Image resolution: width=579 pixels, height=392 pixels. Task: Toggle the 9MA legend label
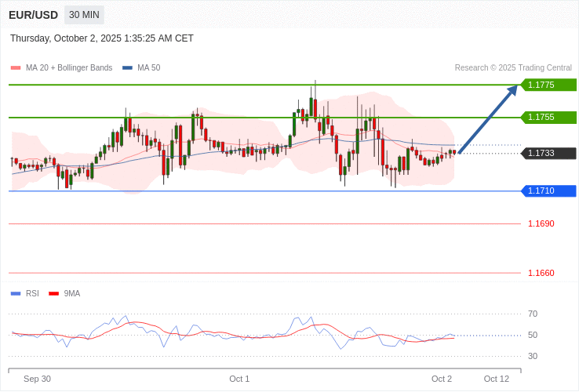(72, 294)
